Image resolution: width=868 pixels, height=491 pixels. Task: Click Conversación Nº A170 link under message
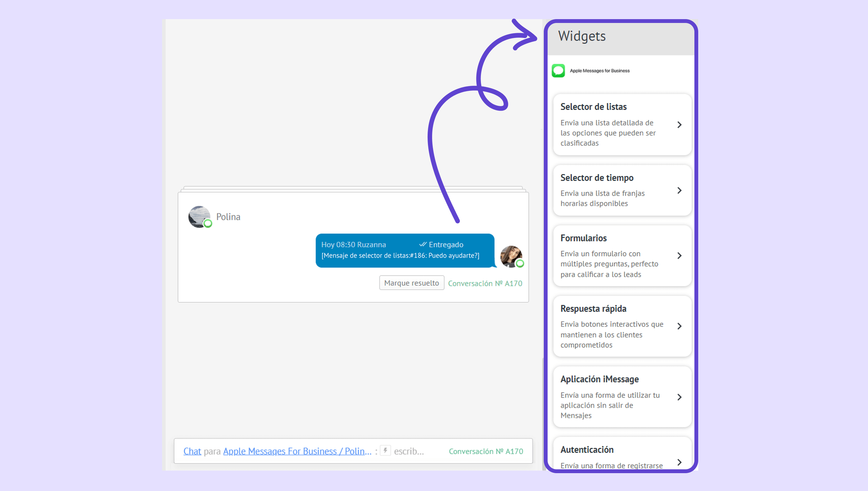[x=485, y=283]
